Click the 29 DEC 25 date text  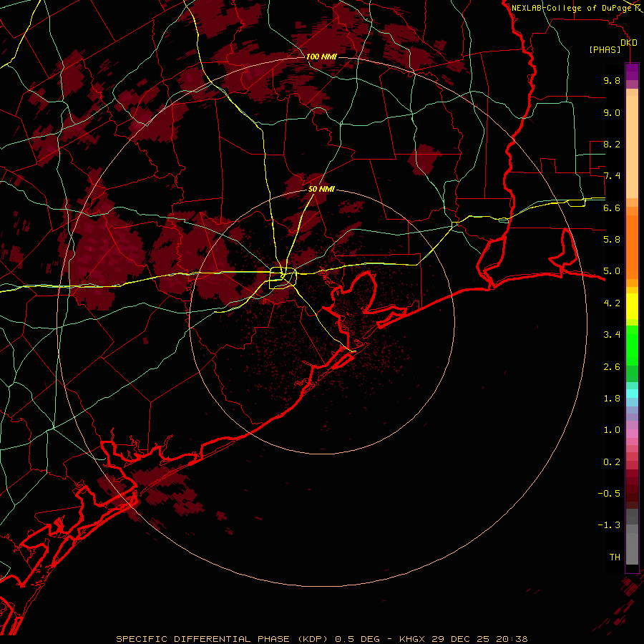[462, 639]
